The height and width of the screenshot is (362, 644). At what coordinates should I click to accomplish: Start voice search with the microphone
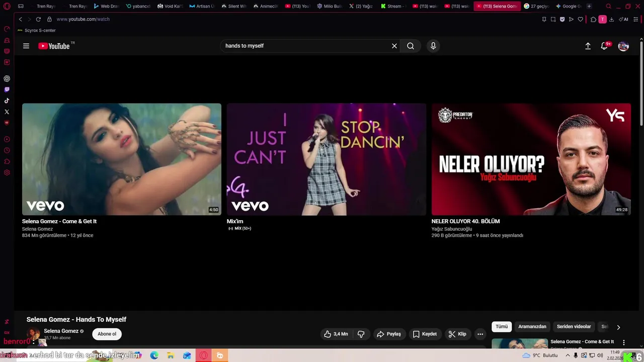pos(433,46)
